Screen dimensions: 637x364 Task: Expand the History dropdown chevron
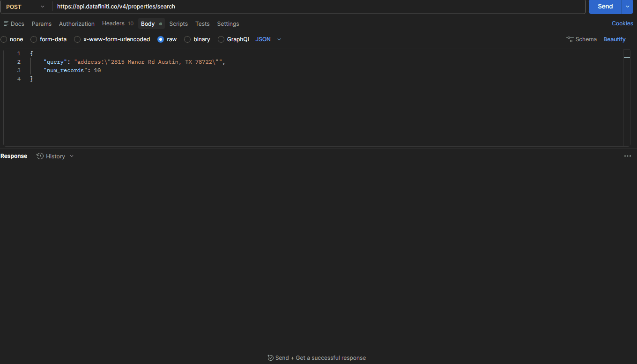click(72, 156)
